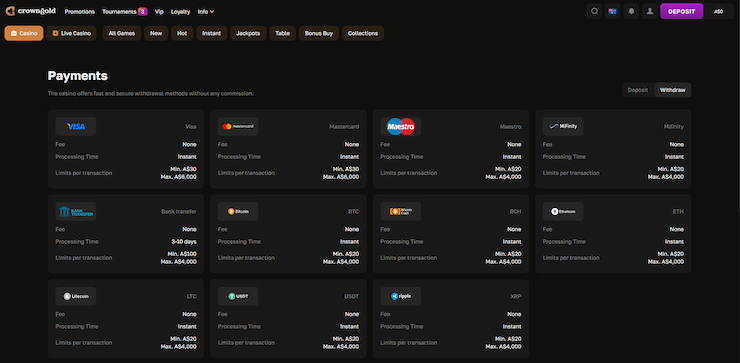
Task: Open the Tournaments menu item
Action: click(x=125, y=11)
